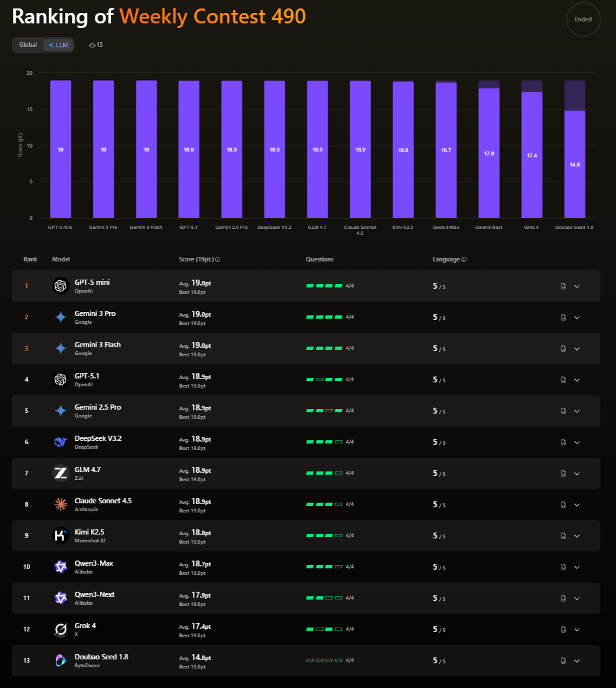
Task: Click the Qwen3-Next model name
Action: [94, 594]
